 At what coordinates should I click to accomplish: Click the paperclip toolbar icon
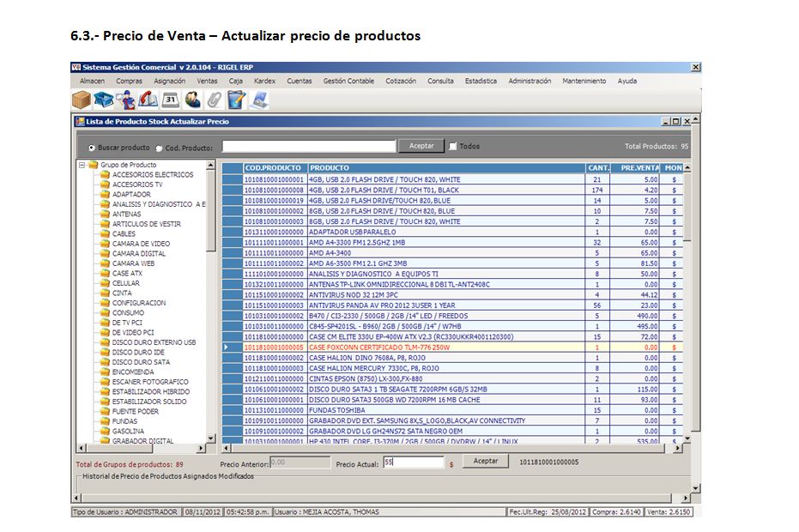[x=215, y=100]
